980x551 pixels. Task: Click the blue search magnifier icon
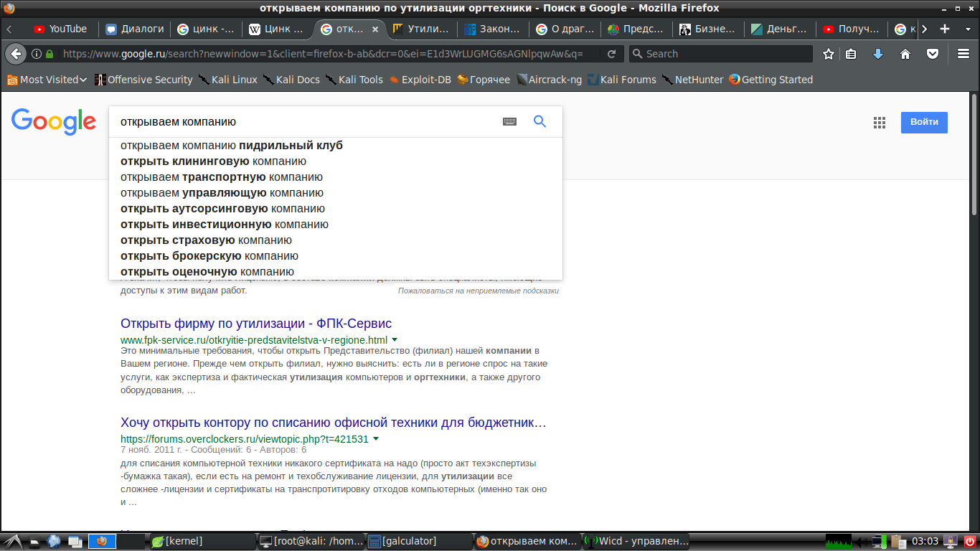(540, 122)
